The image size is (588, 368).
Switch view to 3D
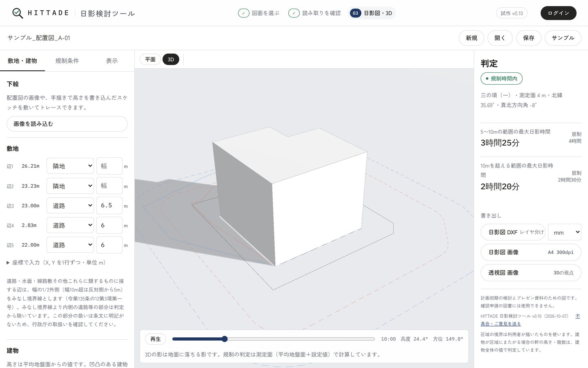(171, 59)
